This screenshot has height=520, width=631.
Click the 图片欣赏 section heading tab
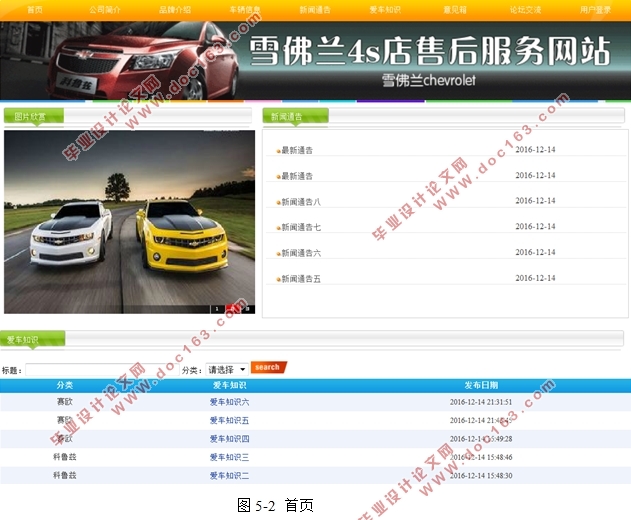pyautogui.click(x=34, y=117)
